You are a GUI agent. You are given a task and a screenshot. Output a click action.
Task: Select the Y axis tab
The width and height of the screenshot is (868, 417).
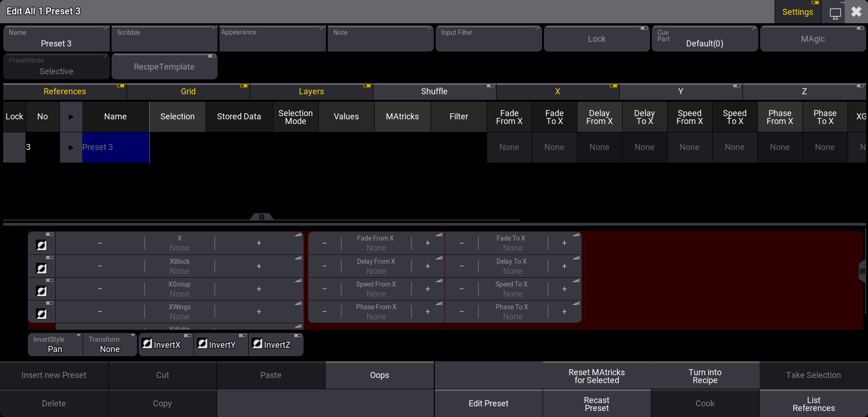pos(681,91)
